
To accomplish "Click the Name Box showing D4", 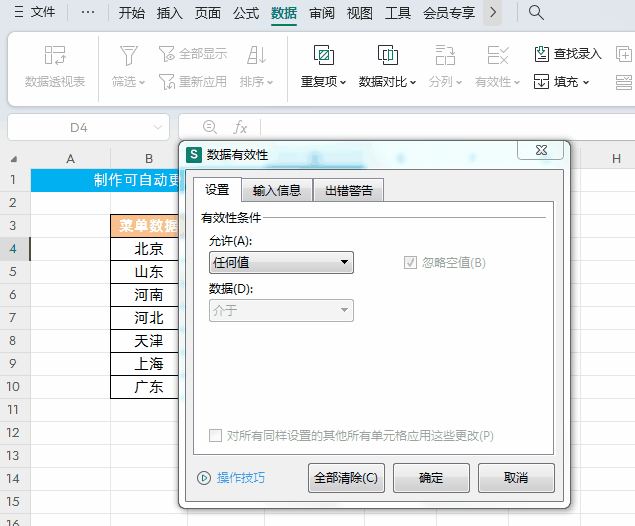I will (x=79, y=128).
